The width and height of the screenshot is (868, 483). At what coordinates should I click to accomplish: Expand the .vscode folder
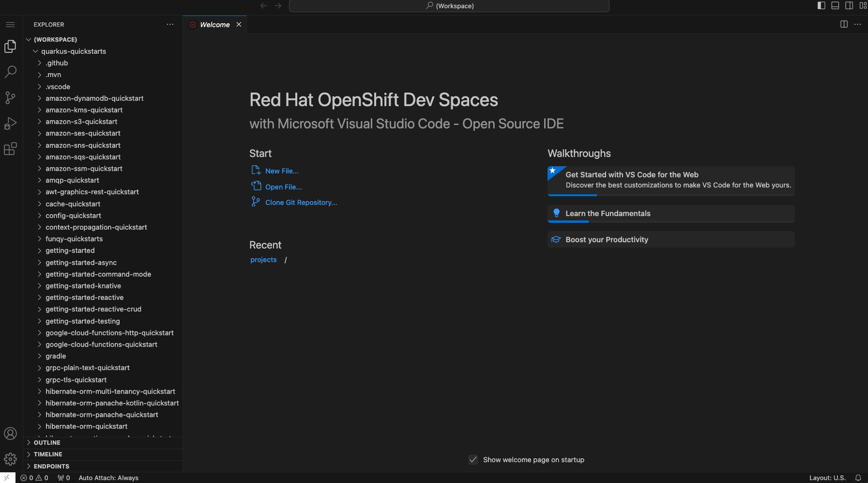click(x=39, y=87)
